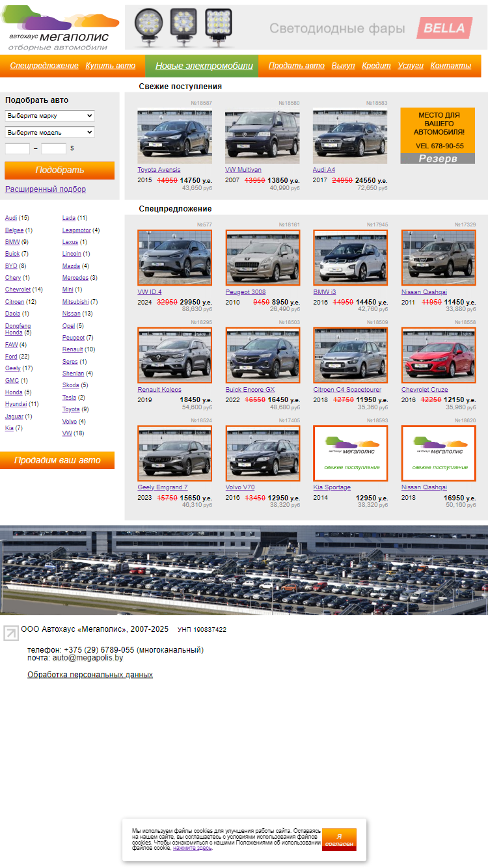
Task: Filter by Audi brand link
Action: (x=11, y=218)
